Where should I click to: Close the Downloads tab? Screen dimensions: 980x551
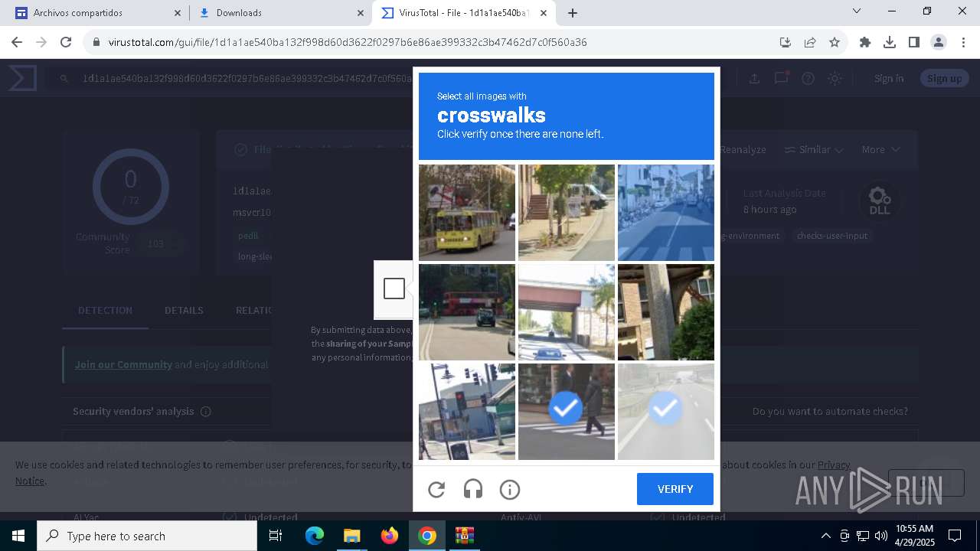[361, 13]
